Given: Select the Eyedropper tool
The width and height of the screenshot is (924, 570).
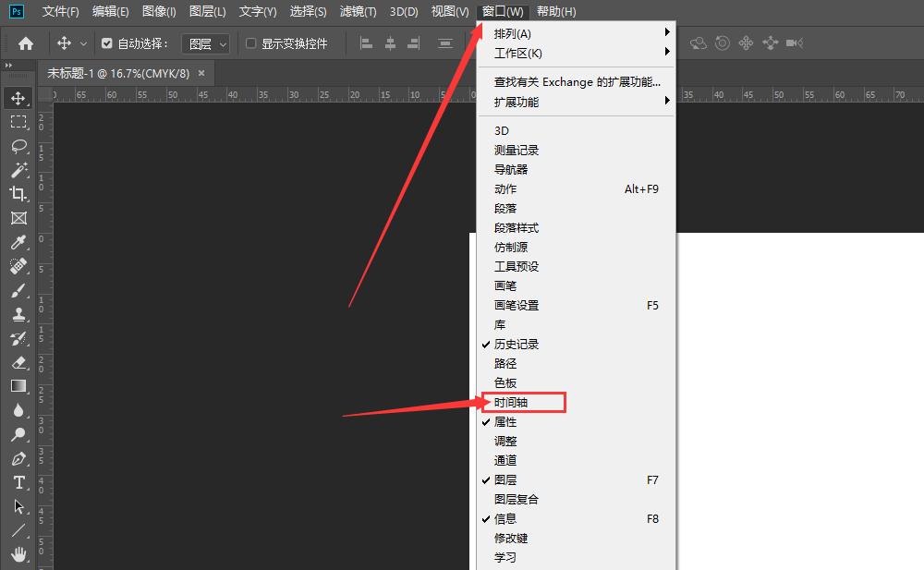Looking at the screenshot, I should [19, 242].
